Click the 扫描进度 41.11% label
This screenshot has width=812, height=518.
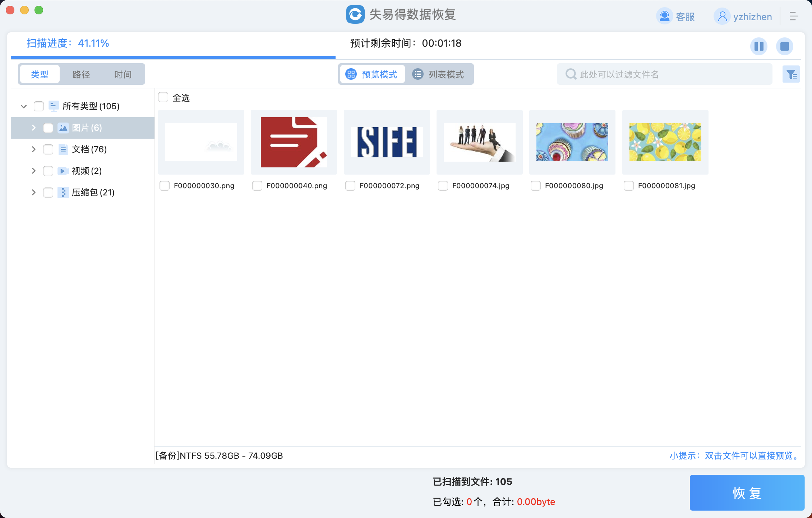point(68,43)
